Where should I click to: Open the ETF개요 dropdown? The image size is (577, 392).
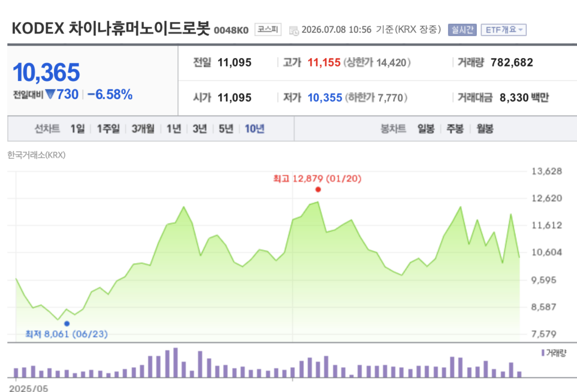[503, 30]
